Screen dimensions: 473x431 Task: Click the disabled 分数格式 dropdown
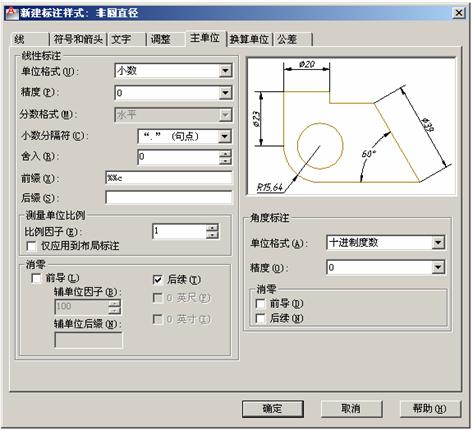[x=173, y=115]
